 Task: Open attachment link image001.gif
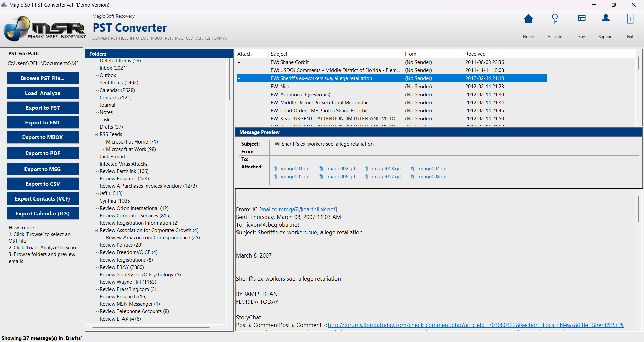click(x=295, y=169)
